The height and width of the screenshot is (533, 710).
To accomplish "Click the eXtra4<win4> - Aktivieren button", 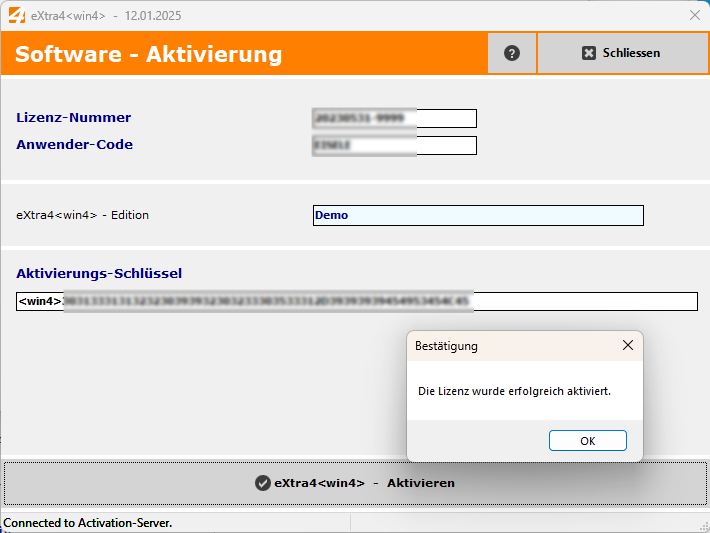I will 355,483.
